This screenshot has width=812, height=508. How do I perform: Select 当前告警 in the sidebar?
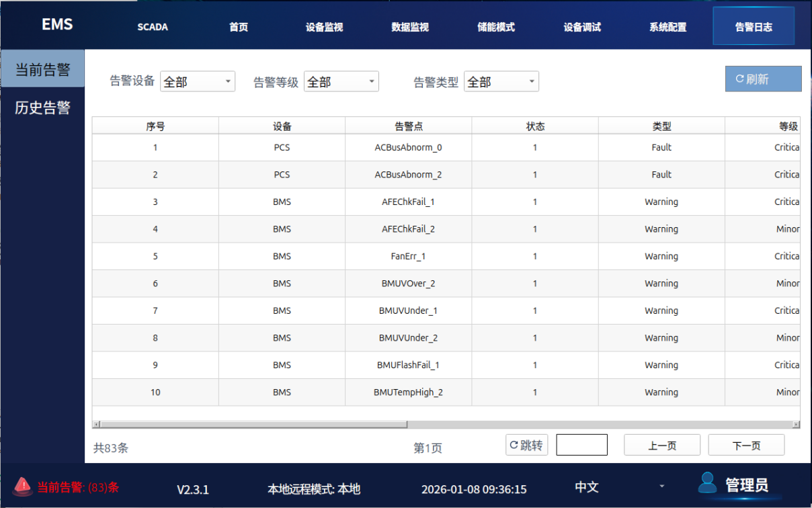(42, 69)
